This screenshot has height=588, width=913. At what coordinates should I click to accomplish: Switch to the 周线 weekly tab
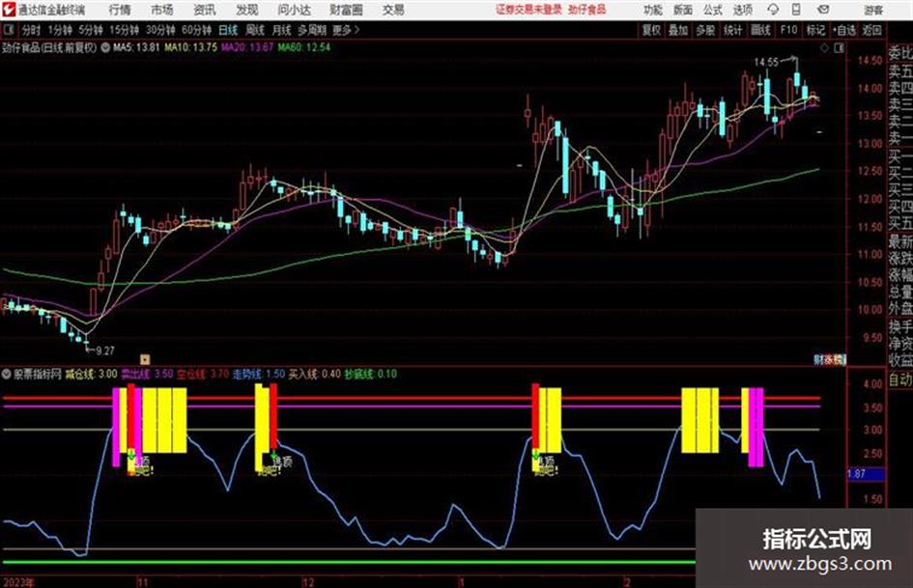(255, 30)
